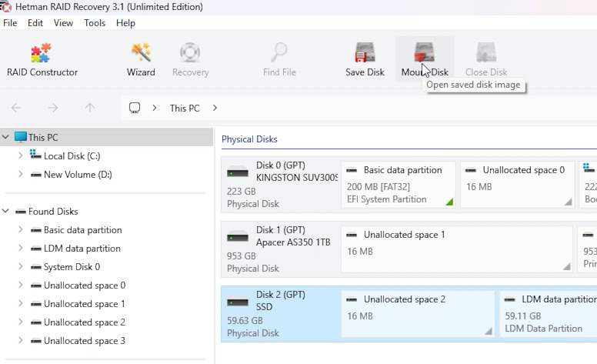Image resolution: width=597 pixels, height=364 pixels.
Task: Click the Physical Disks section header
Action: click(x=249, y=139)
